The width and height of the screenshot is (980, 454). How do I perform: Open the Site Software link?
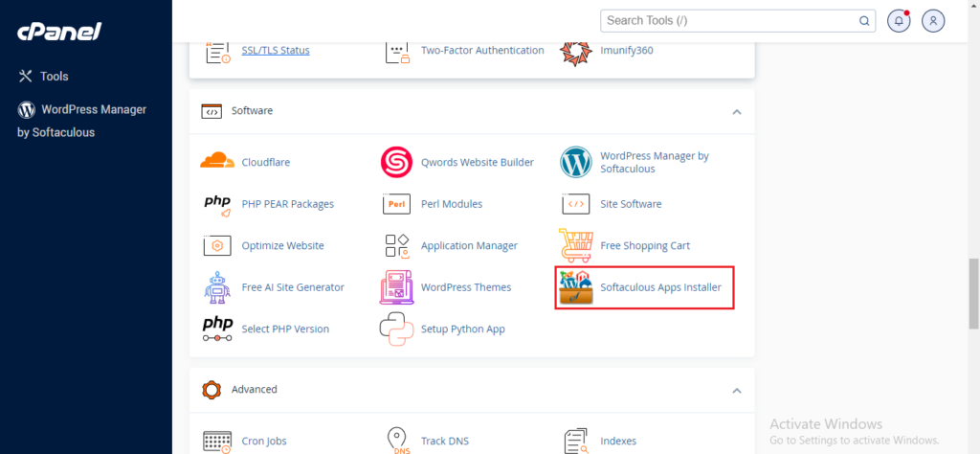point(631,204)
